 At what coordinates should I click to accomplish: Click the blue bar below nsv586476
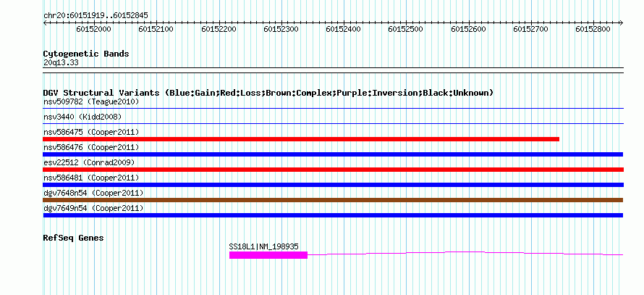point(333,154)
